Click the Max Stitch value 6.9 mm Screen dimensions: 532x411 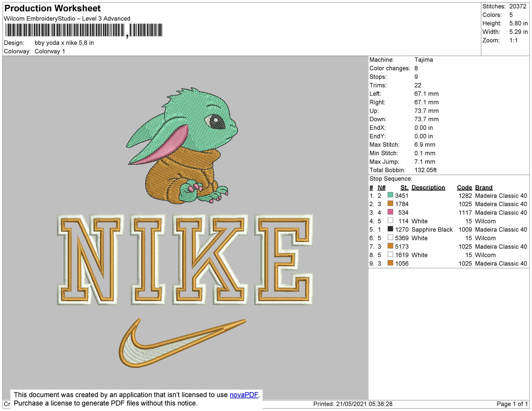pos(424,145)
